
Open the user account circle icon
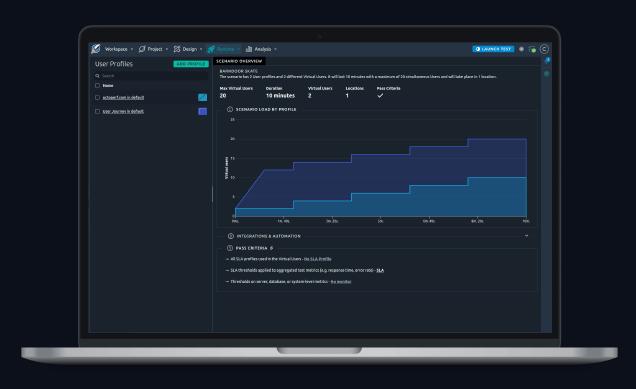[544, 49]
